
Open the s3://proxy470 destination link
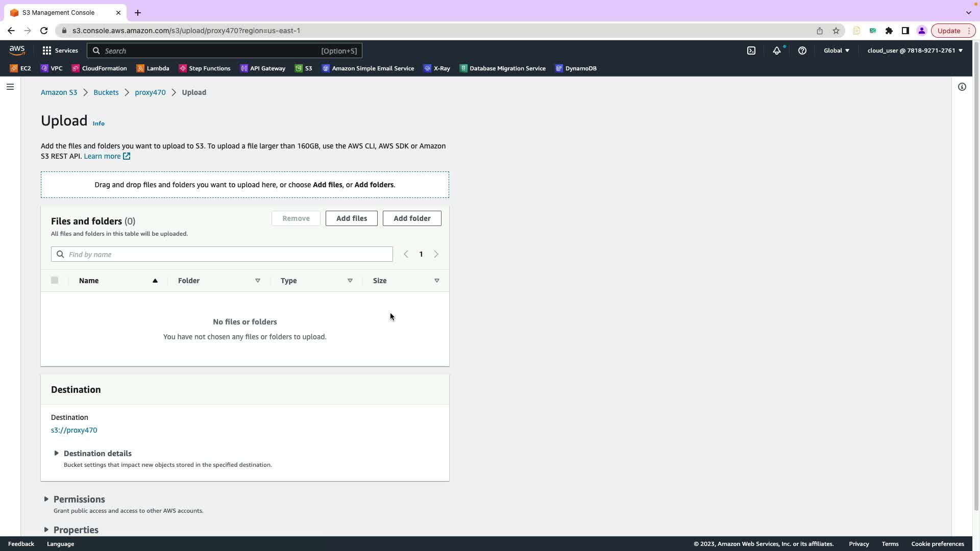click(74, 430)
